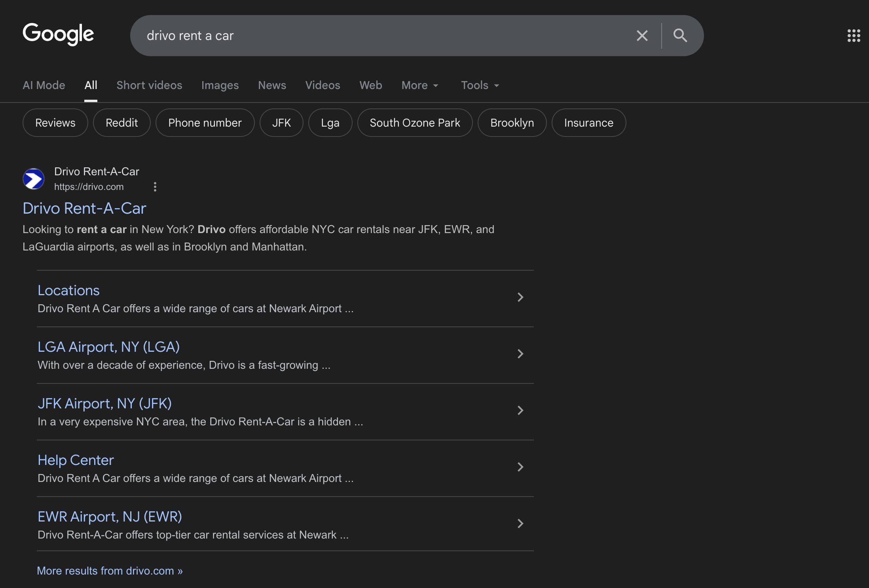Click the magnifying glass search icon

pyautogui.click(x=680, y=36)
